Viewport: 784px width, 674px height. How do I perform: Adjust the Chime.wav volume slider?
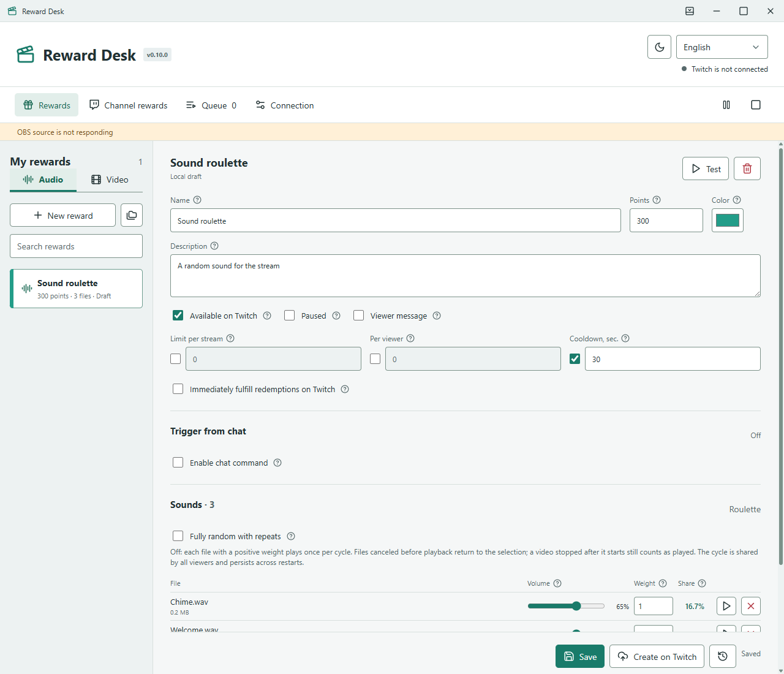[x=566, y=606]
